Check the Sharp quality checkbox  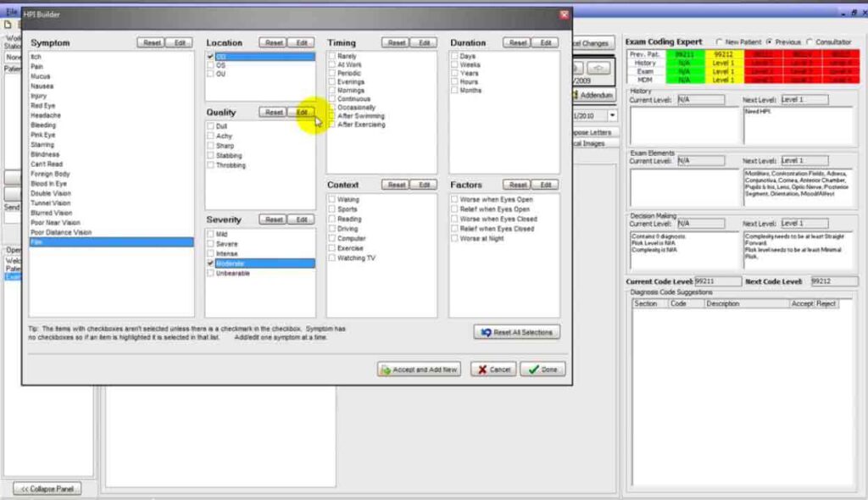coord(210,146)
